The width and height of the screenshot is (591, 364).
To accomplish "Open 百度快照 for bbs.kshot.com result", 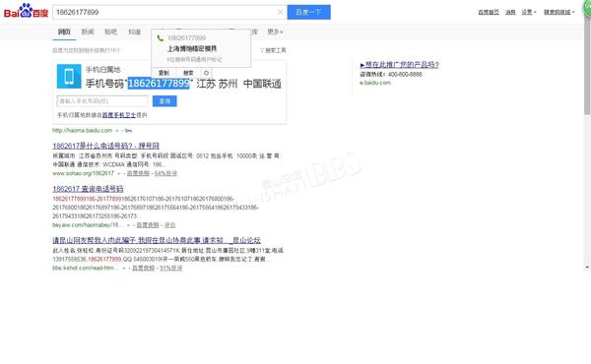I will 143,268.
